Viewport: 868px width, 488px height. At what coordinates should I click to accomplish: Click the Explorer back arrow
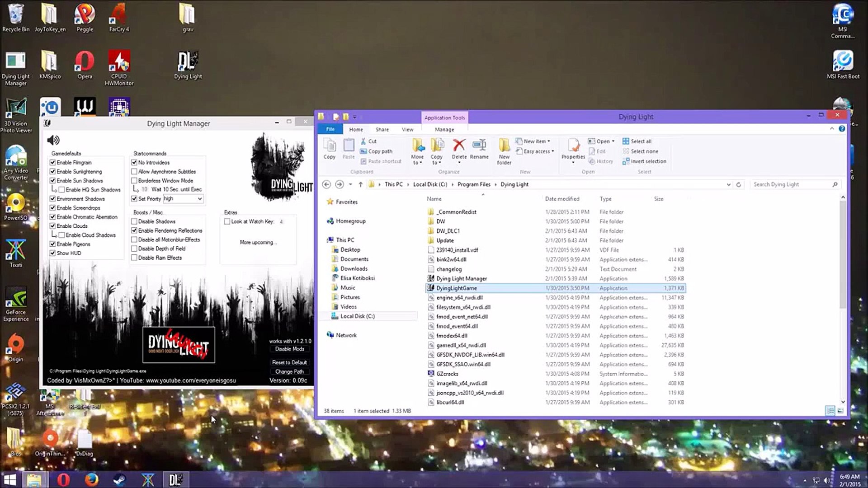point(326,184)
